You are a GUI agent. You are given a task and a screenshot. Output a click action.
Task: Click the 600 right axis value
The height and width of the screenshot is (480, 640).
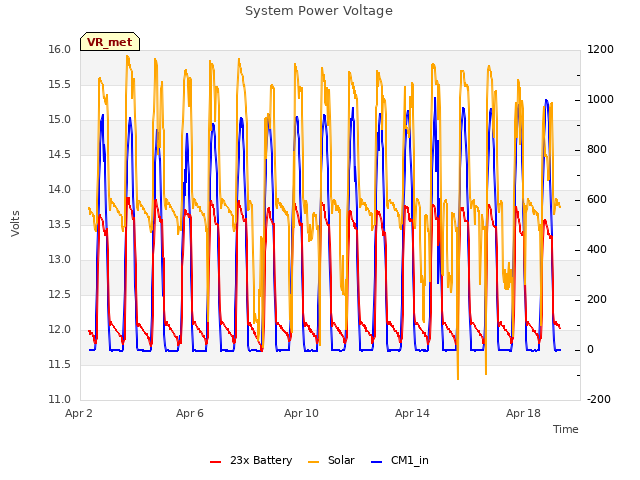pos(597,200)
